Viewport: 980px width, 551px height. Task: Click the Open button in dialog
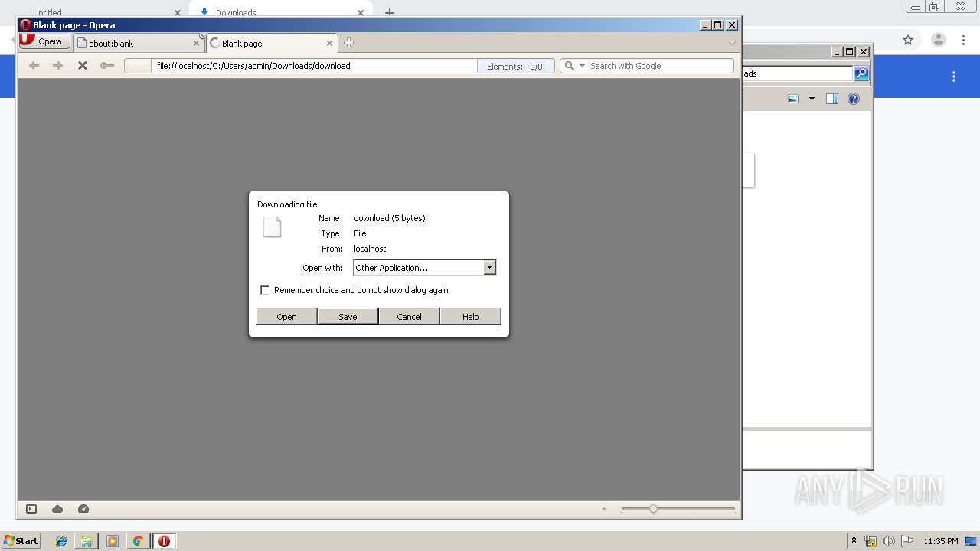pos(286,317)
